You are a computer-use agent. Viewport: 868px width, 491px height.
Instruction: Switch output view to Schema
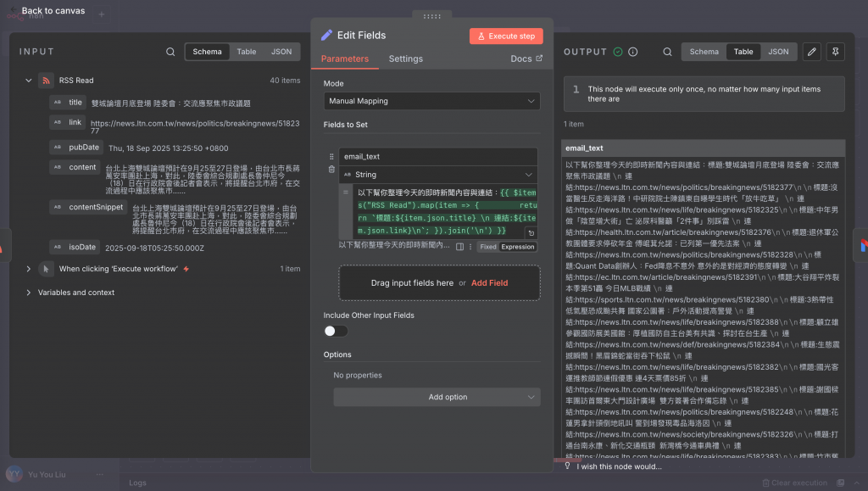(x=704, y=52)
